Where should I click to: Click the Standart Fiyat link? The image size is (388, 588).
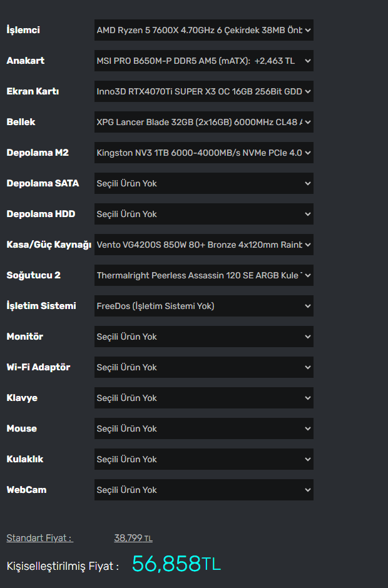pos(39,538)
